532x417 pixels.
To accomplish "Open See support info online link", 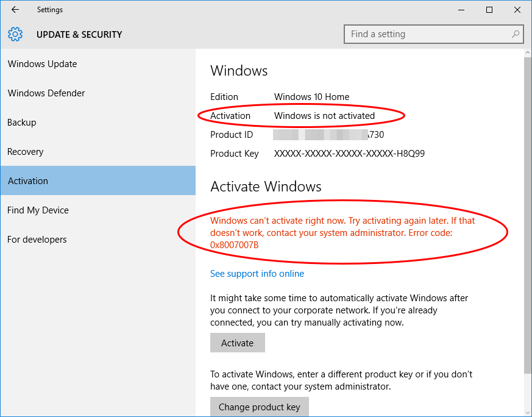I will (x=257, y=274).
